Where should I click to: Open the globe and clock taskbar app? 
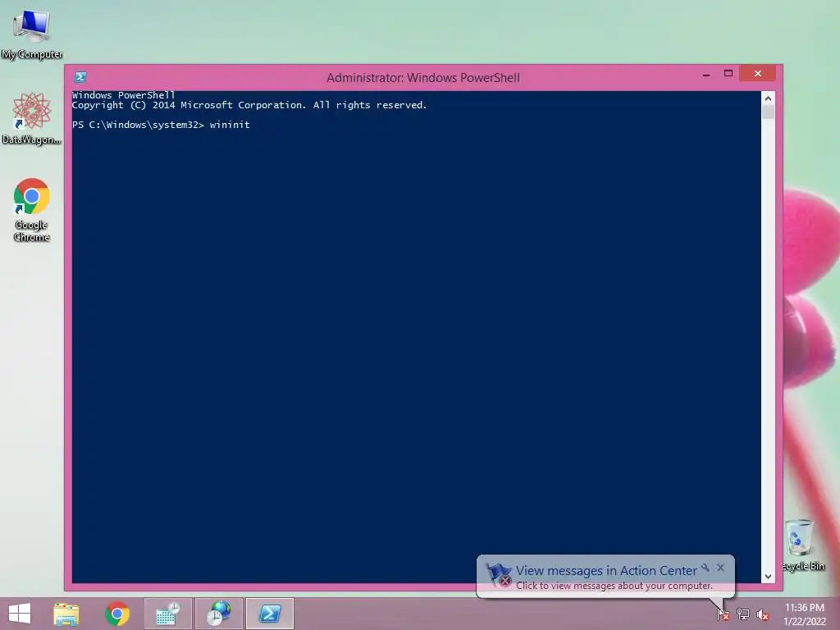pos(218,614)
